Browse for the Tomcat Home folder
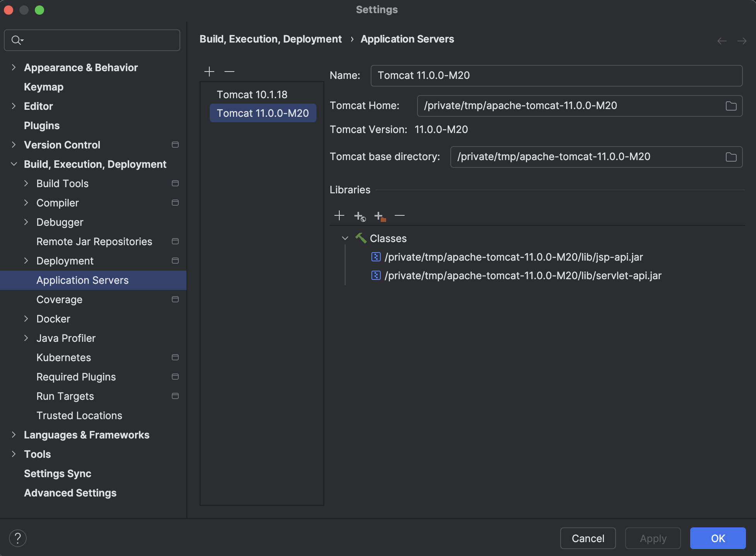The height and width of the screenshot is (556, 756). click(x=731, y=106)
